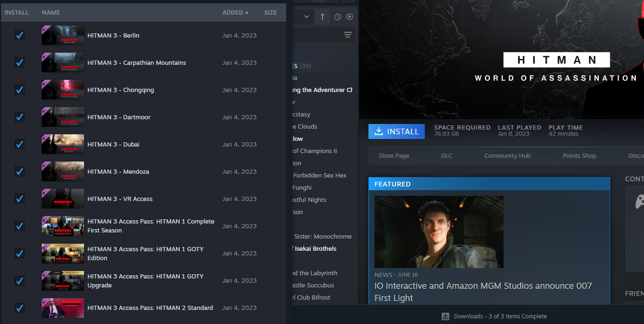Click the Jan 4, 2023 date on the Berlin row
Screen dimensions: 644x324
[x=239, y=35]
